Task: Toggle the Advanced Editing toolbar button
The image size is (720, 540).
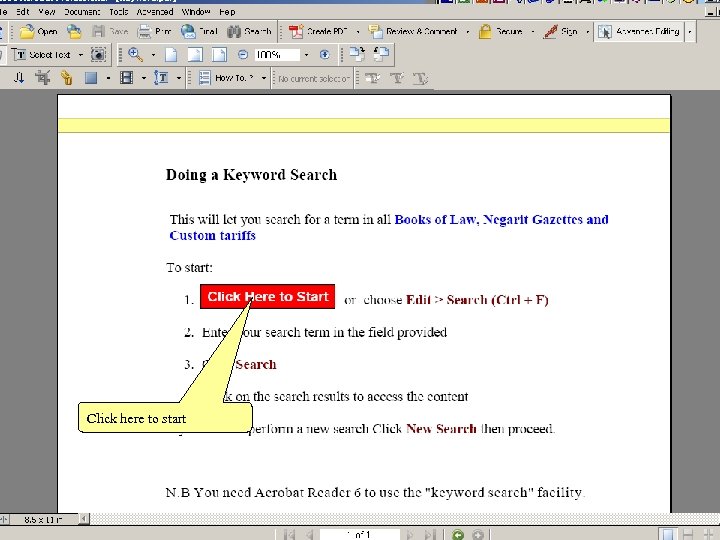Action: pyautogui.click(x=638, y=31)
